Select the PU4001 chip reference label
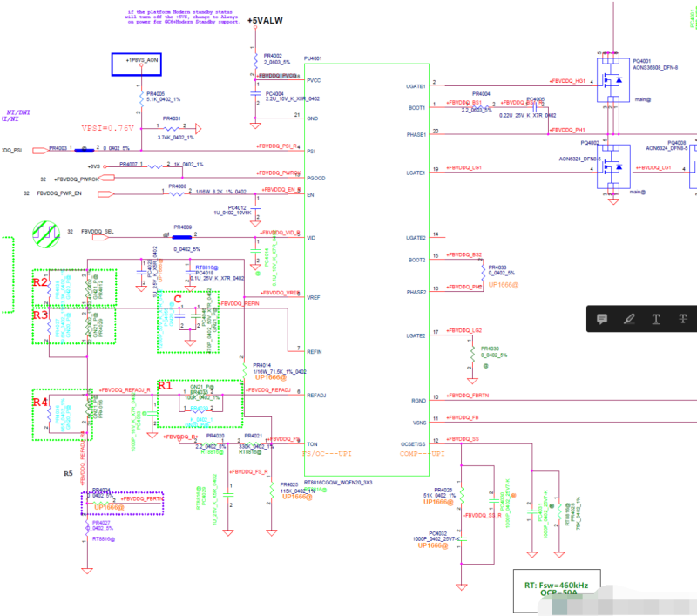697x616 pixels. pyautogui.click(x=313, y=59)
